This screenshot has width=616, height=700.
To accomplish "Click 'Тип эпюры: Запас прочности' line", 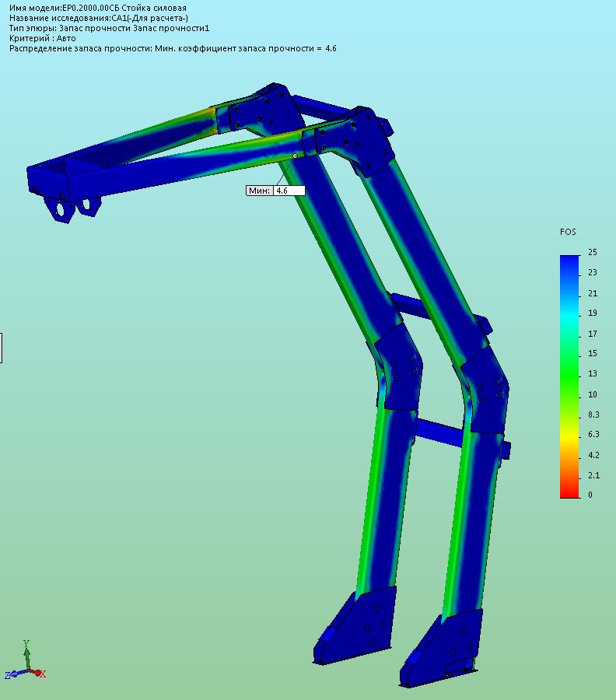I will click(x=109, y=28).
